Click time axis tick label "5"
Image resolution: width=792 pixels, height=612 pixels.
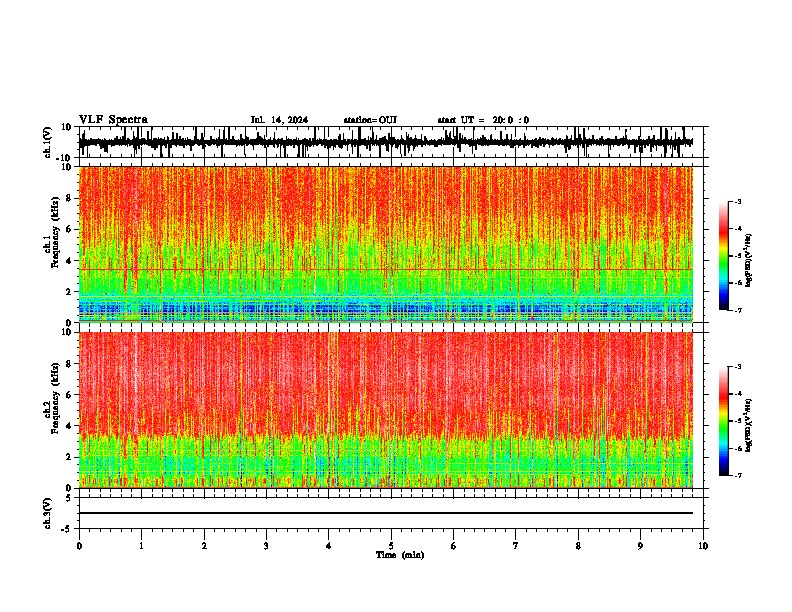[x=391, y=546]
